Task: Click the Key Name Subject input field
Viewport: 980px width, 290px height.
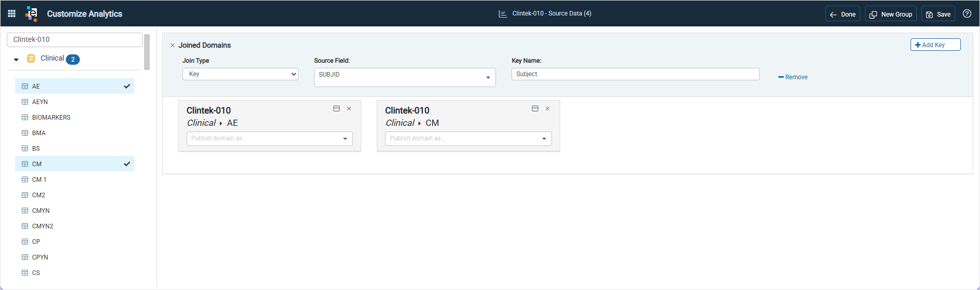Action: coord(635,74)
